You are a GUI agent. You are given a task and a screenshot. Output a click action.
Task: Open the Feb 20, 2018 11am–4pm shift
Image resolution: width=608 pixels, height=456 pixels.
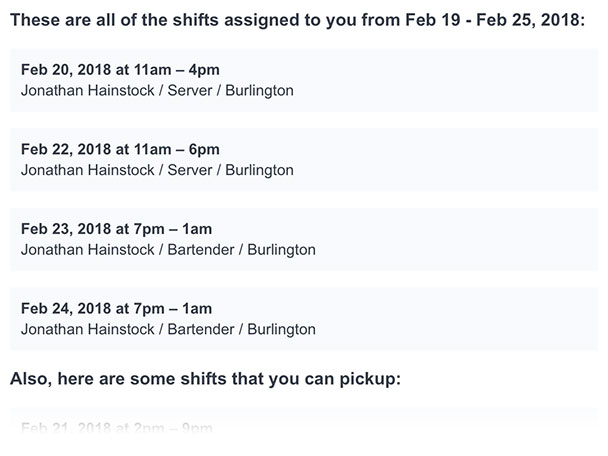304,80
